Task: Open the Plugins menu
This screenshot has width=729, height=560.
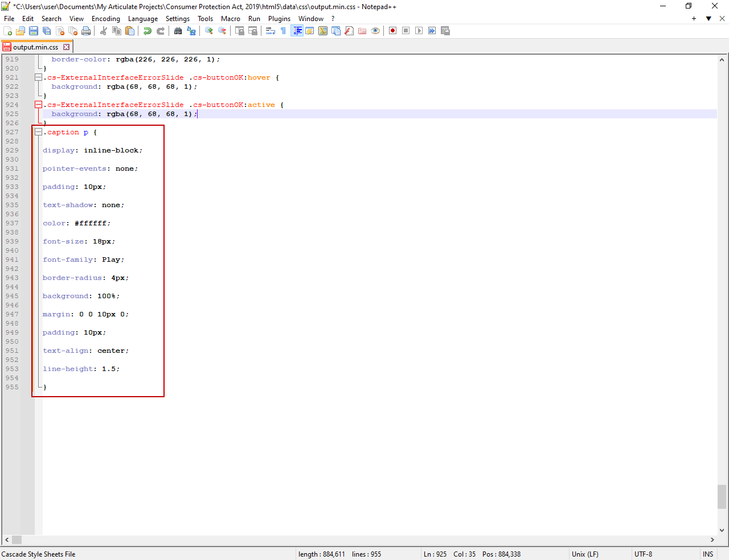Action: pos(279,19)
